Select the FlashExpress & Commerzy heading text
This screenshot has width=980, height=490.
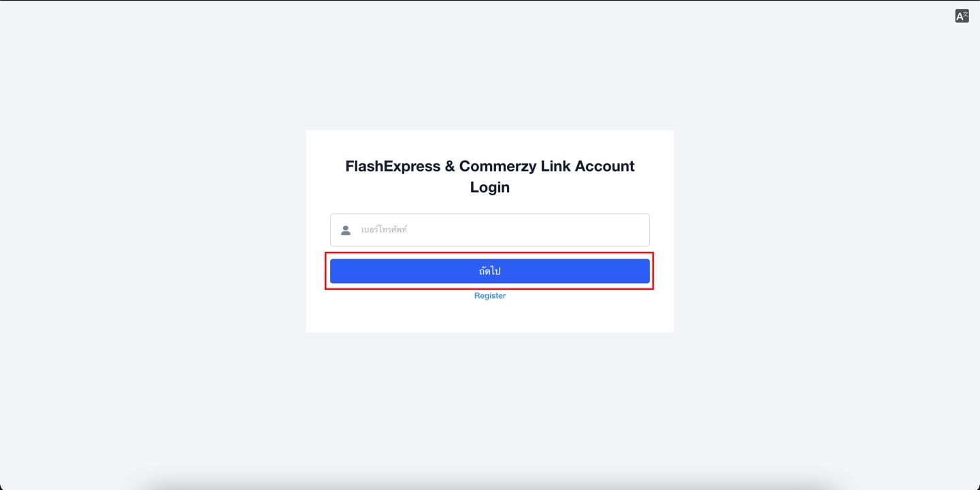click(x=490, y=176)
